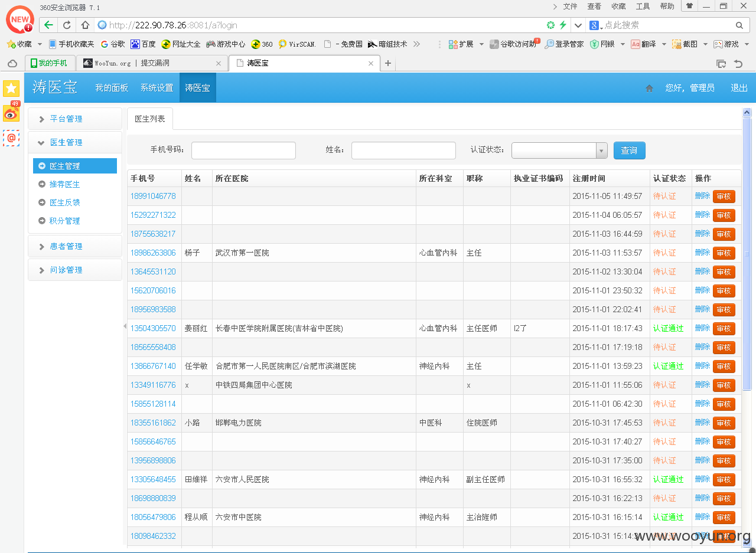Click 审核 for 18991046778
Image resolution: width=756 pixels, height=553 pixels.
724,197
